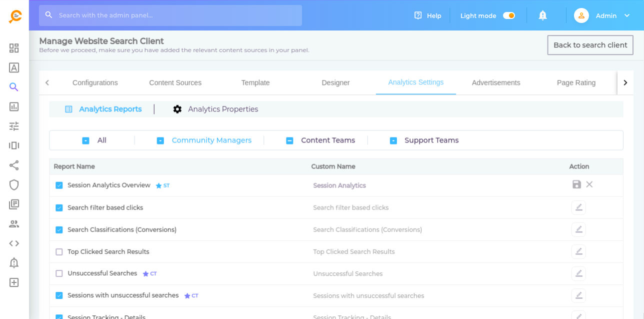This screenshot has height=319, width=644.
Task: Click the notification bell in header
Action: (x=542, y=15)
